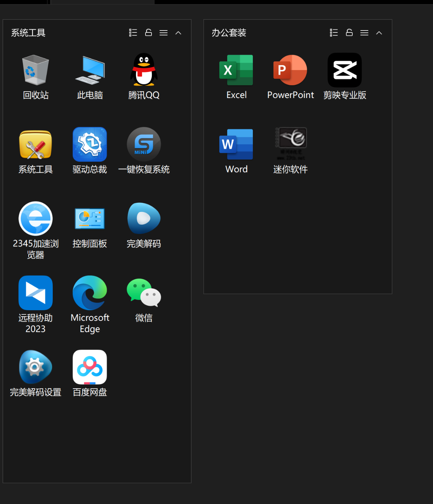Open the 此电脑 computer icon

click(x=90, y=70)
